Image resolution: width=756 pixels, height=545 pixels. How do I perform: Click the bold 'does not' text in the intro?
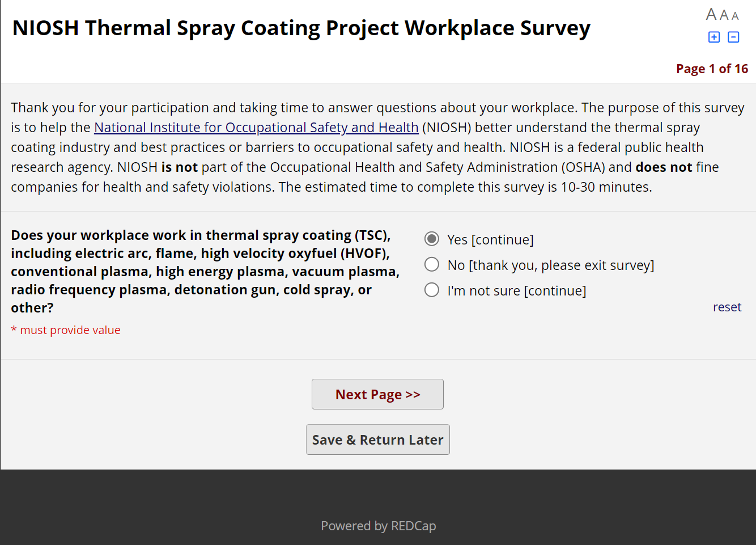664,167
